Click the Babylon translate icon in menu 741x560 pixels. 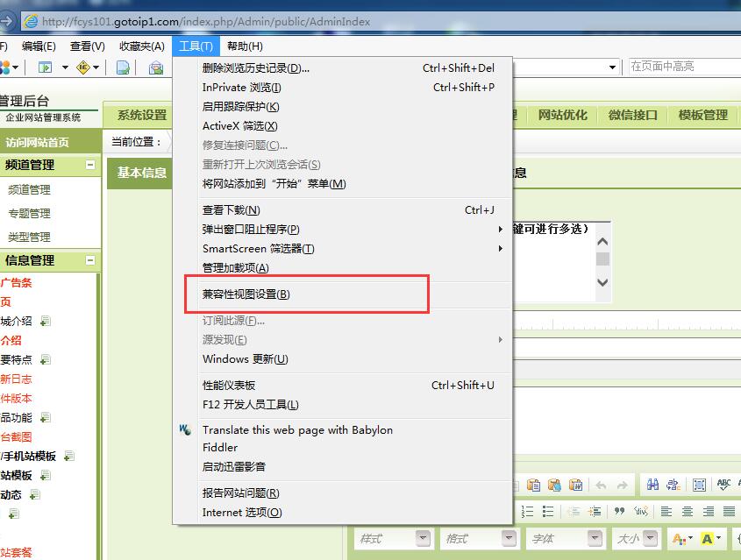(x=185, y=429)
